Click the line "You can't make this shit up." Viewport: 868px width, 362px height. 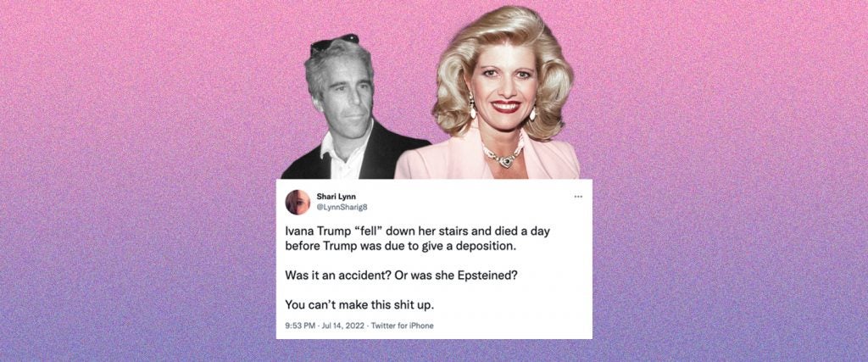[355, 304]
